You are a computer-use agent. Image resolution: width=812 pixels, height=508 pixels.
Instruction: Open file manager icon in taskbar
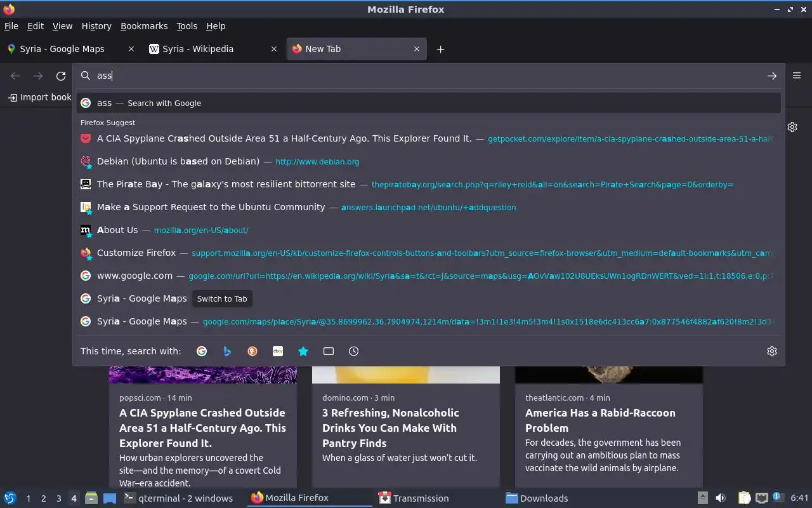(x=91, y=498)
